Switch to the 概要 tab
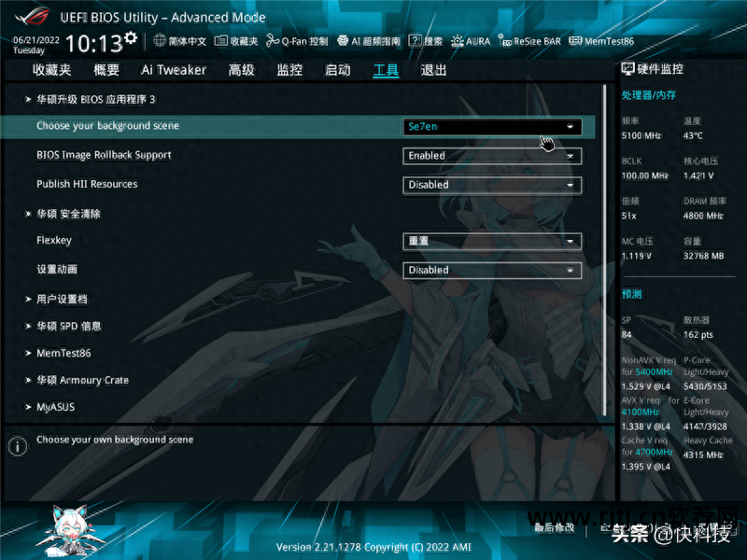 coord(106,70)
